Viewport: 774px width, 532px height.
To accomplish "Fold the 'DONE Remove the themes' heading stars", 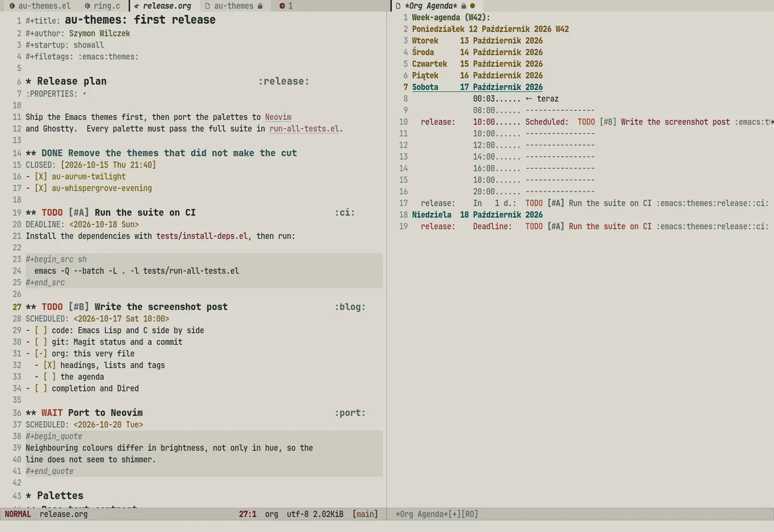I will coord(30,153).
